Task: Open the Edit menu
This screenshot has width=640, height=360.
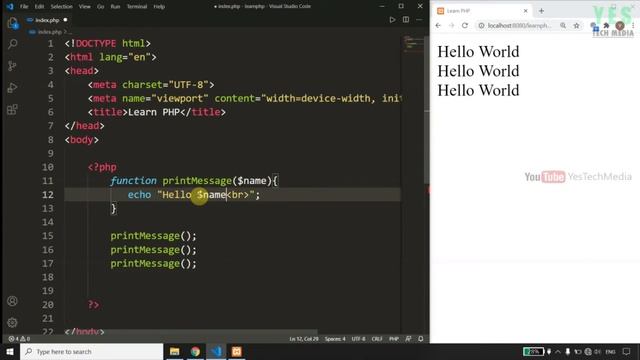Action: (x=39, y=7)
